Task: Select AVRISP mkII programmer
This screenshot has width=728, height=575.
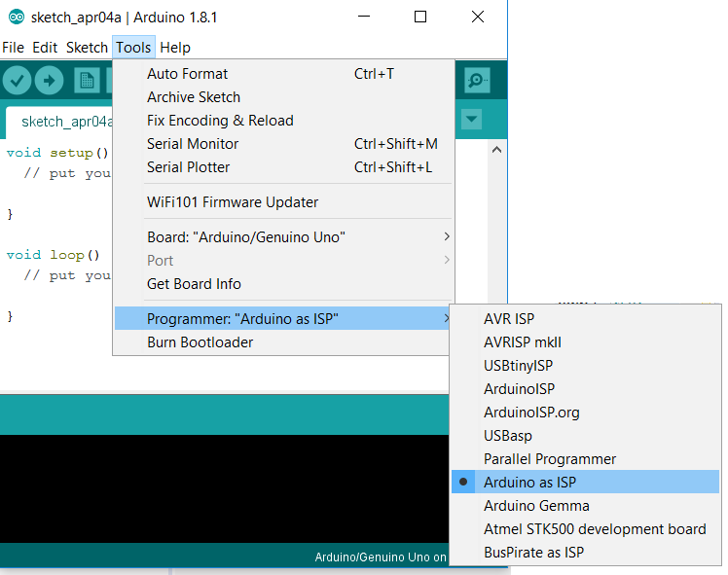Action: 586,342
